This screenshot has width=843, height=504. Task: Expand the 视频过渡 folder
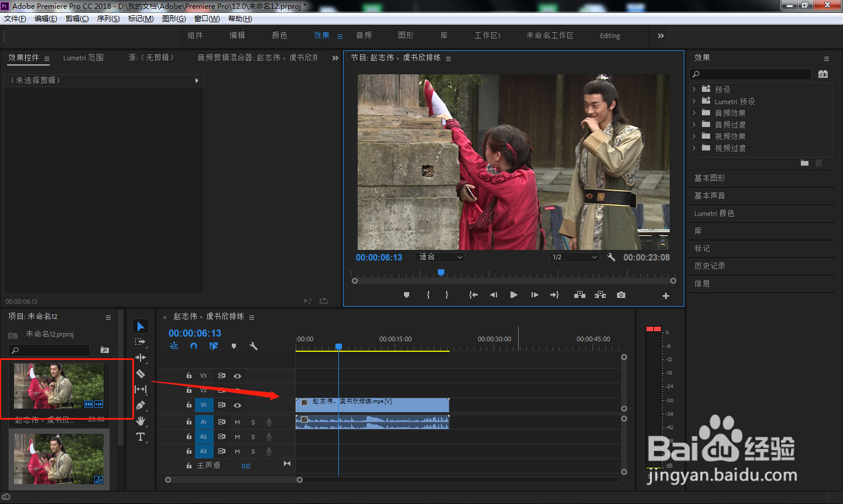694,148
